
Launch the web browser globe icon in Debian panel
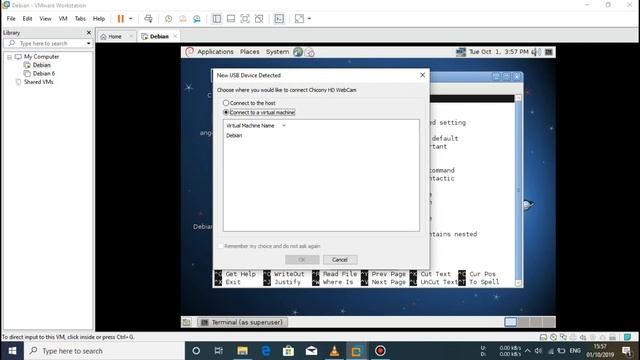(x=298, y=52)
